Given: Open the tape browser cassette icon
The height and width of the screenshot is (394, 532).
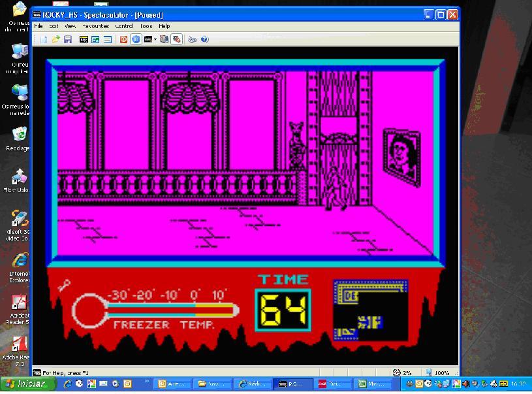Looking at the screenshot, I should click(84, 39).
